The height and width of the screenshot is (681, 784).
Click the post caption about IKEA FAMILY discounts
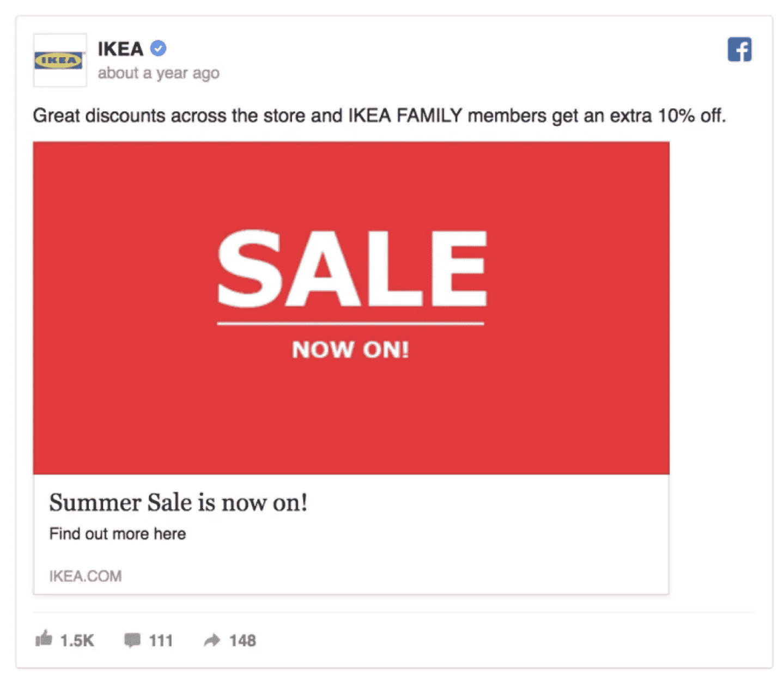click(x=379, y=116)
